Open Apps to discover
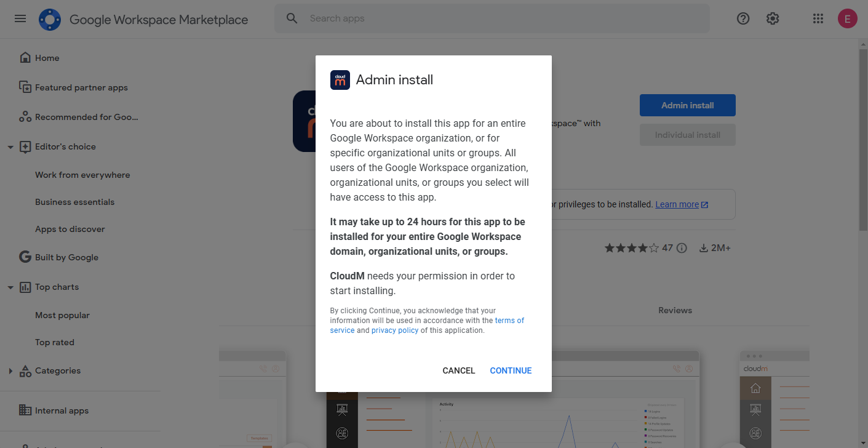Screen dimensions: 868x448 pyautogui.click(x=70, y=229)
